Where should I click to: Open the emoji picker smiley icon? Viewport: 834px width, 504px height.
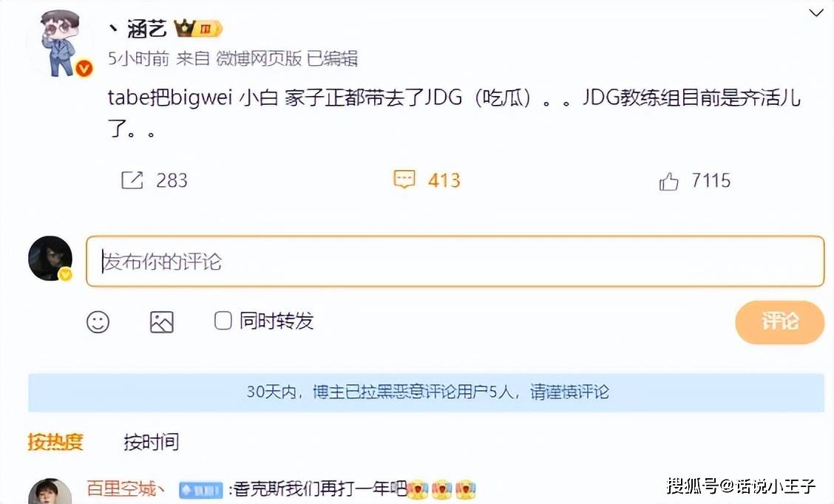[x=98, y=321]
